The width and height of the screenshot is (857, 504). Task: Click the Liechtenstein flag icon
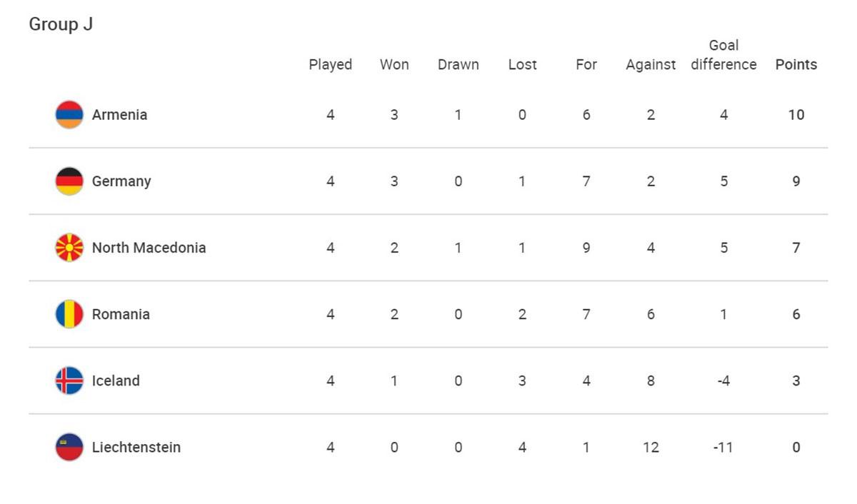(x=69, y=447)
